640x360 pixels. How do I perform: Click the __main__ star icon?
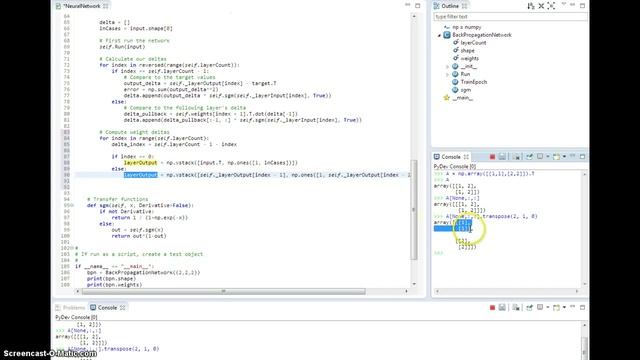(x=447, y=98)
